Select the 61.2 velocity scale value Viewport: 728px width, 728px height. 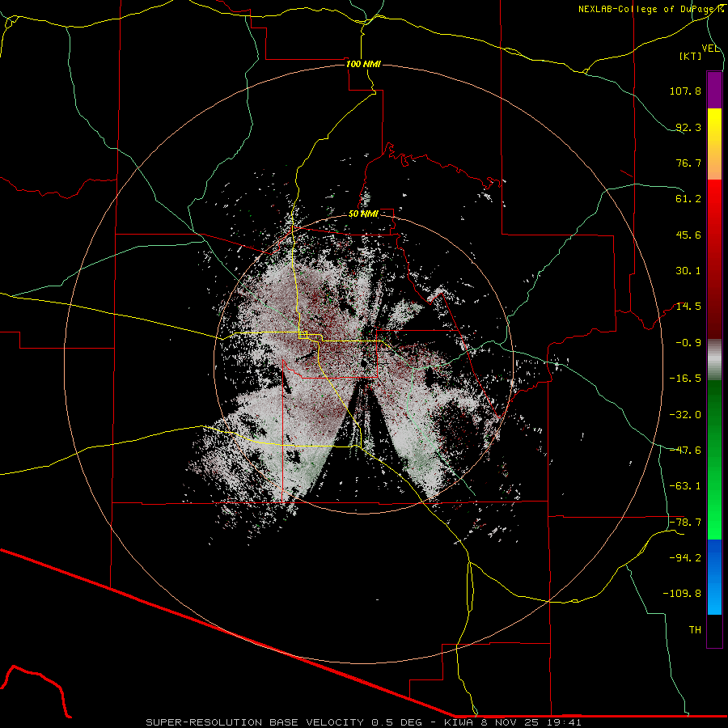click(x=688, y=199)
